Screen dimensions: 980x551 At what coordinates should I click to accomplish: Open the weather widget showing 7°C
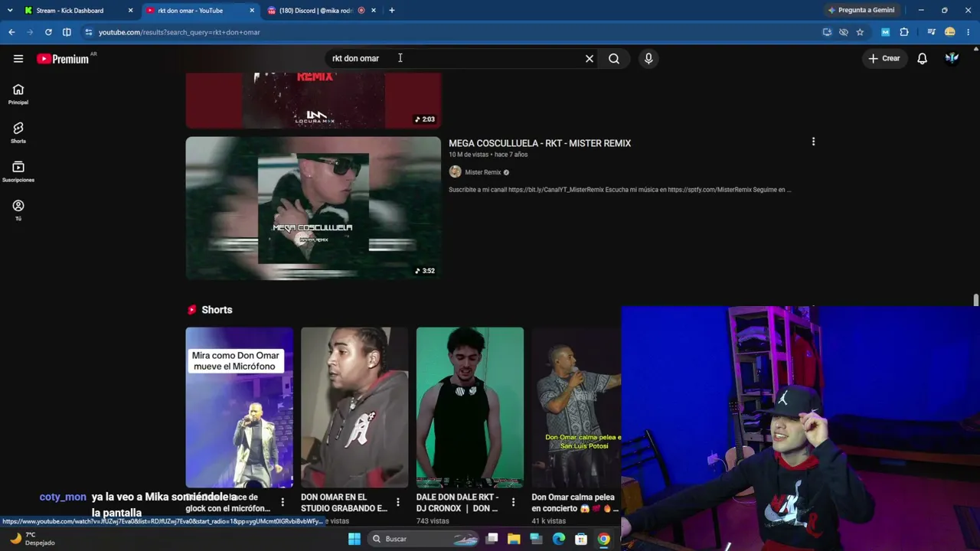click(32, 539)
